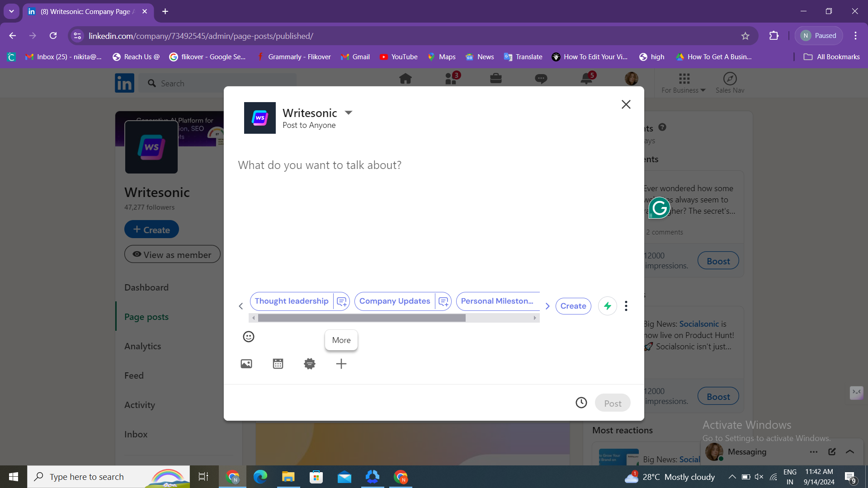Select Activity in sidebar

click(x=140, y=405)
